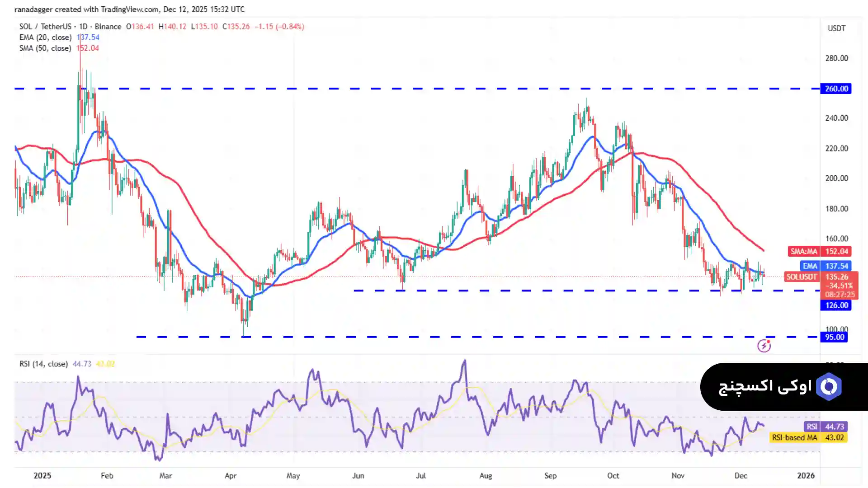This screenshot has height=488, width=868.
Task: Click the yellow RSI-based MA label
Action: click(x=794, y=437)
